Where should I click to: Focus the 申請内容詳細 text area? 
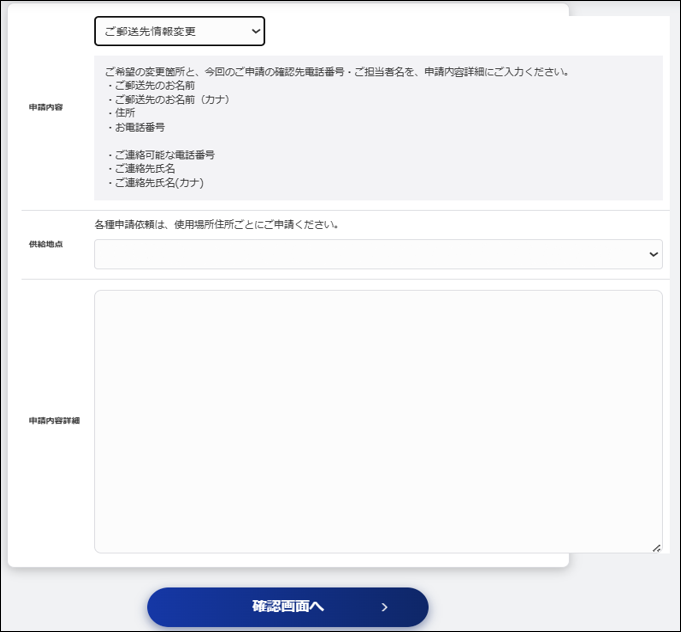(x=378, y=422)
